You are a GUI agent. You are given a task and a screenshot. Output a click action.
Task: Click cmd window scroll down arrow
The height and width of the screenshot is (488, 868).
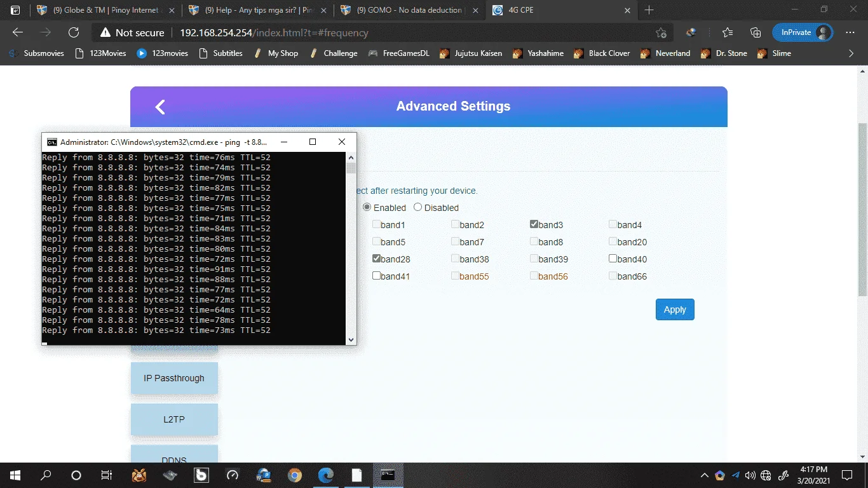[x=351, y=339]
